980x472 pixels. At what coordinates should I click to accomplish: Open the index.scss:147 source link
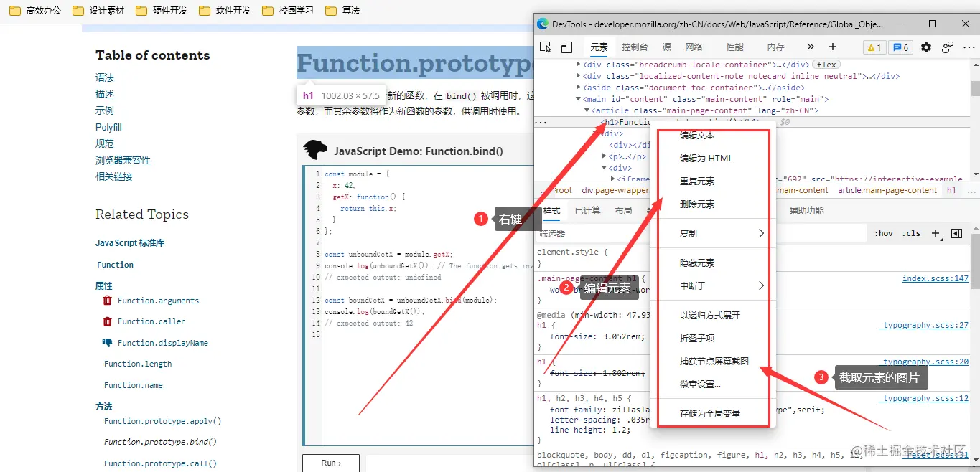tap(935, 278)
